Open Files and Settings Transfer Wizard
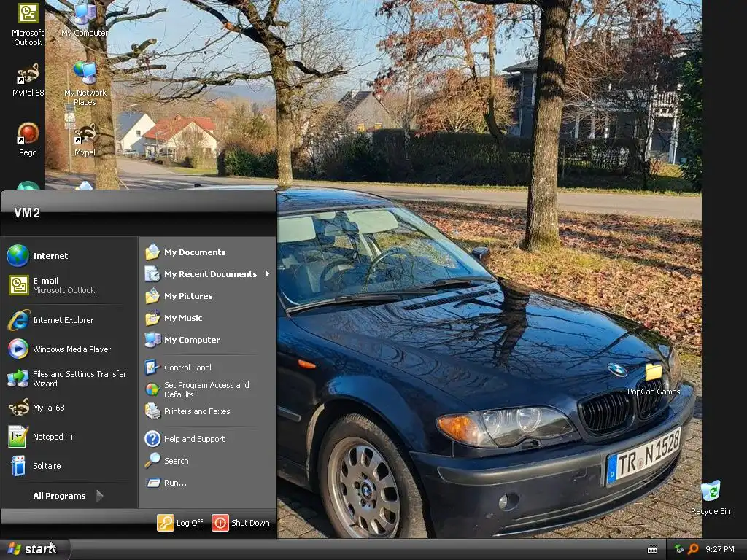This screenshot has width=747, height=560. (69, 378)
